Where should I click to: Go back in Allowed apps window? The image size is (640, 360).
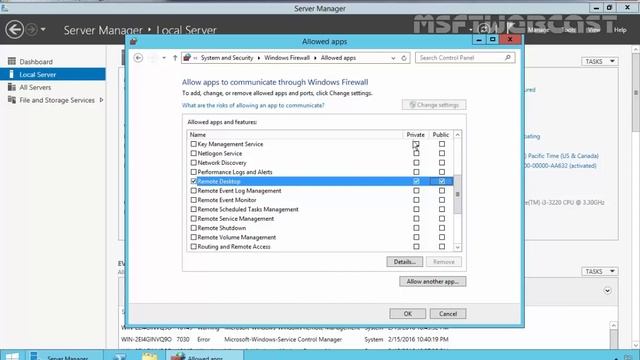pyautogui.click(x=138, y=58)
